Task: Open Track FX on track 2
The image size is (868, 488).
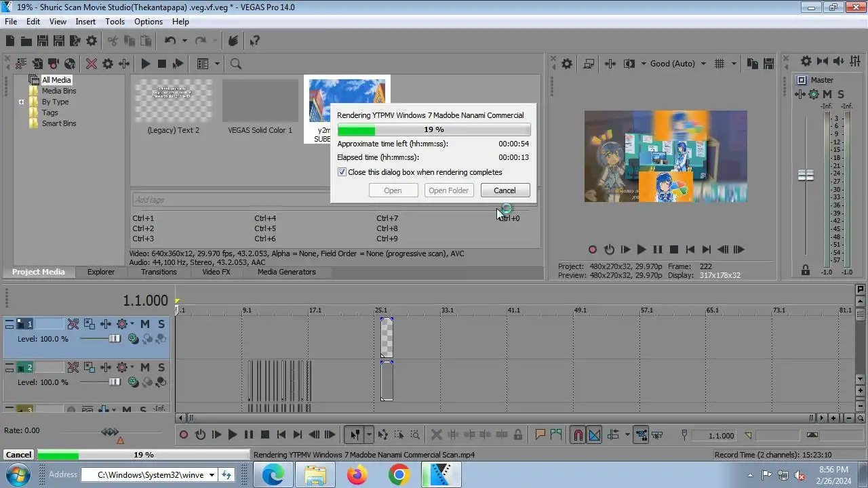Action: pyautogui.click(x=106, y=367)
